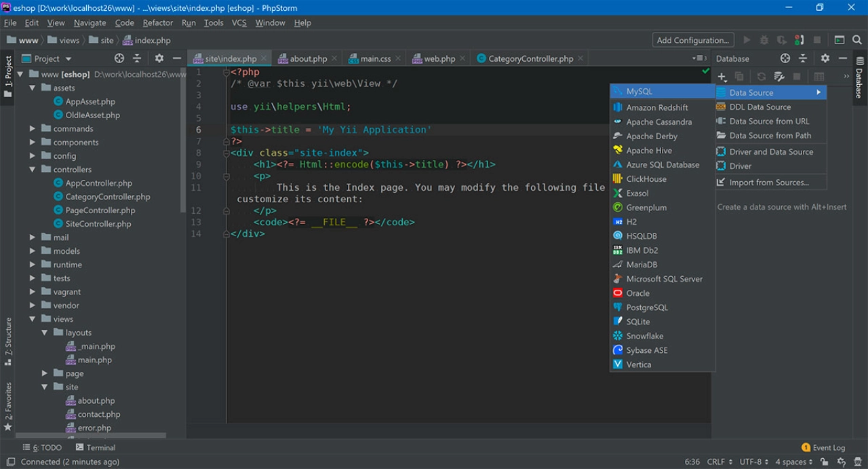Click the table editor icon in Database toolbar

[x=819, y=77]
